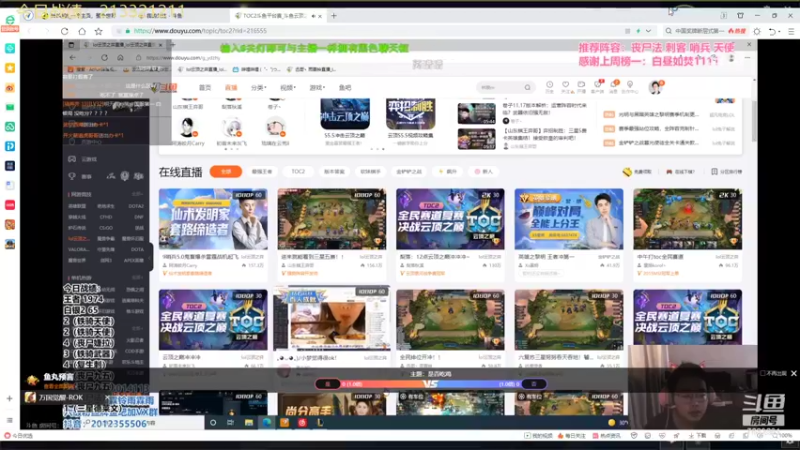Select the 金铲铲之战 filter pill
The height and width of the screenshot is (450, 800).
(409, 171)
